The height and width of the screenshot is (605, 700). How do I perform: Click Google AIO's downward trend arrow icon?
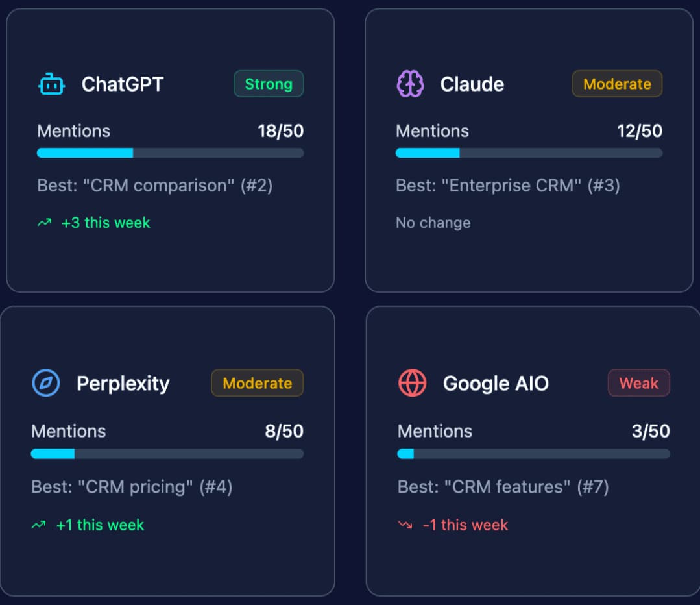[x=405, y=525]
